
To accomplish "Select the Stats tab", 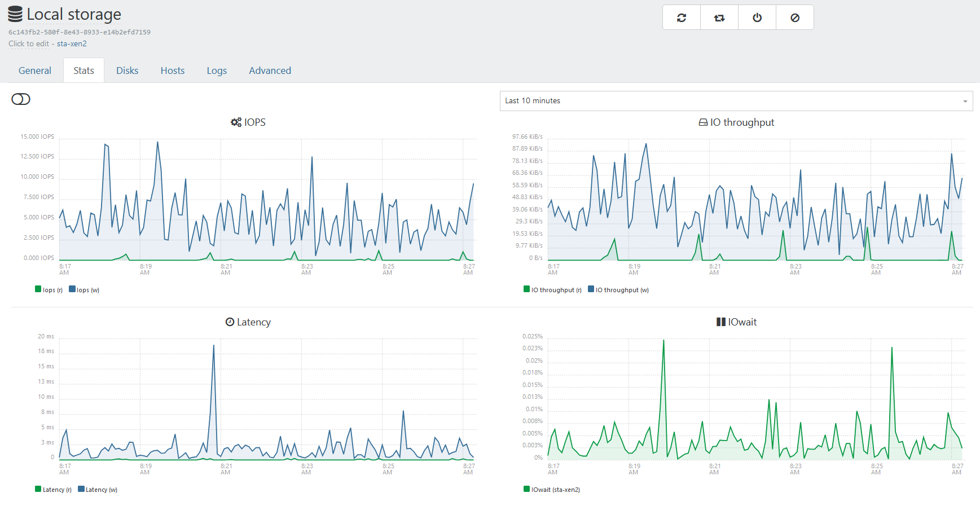I will click(84, 71).
